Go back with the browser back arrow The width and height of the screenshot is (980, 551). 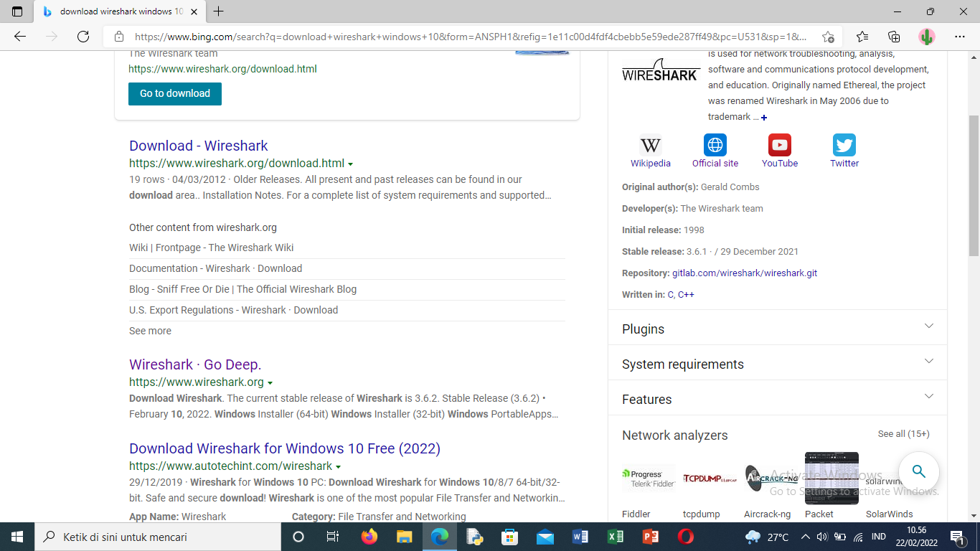pyautogui.click(x=20, y=37)
